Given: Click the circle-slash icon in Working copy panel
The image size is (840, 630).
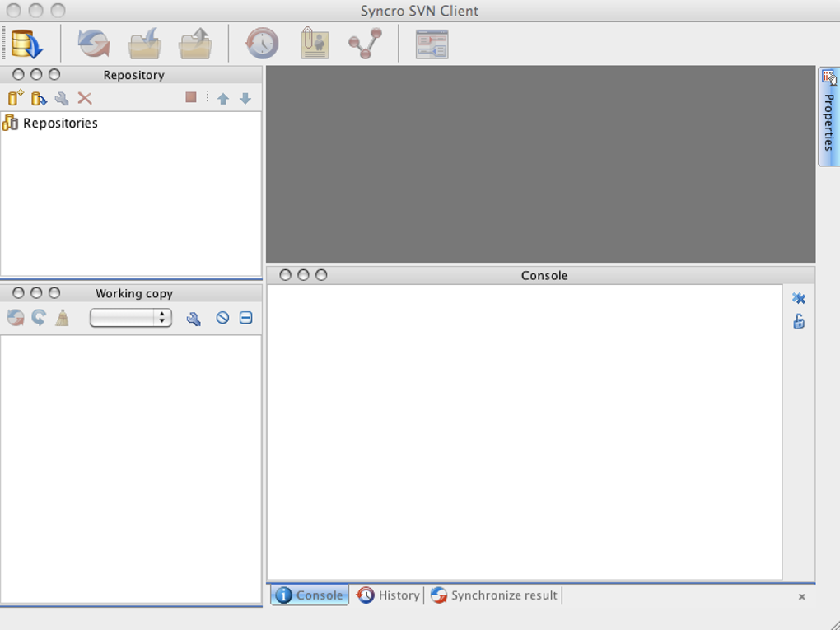Looking at the screenshot, I should point(222,318).
